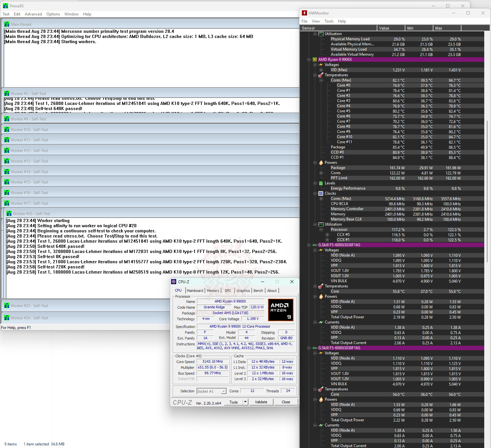This screenshot has width=491, height=448.
Task: Collapse the Processor utilization row
Action: pos(321,229)
